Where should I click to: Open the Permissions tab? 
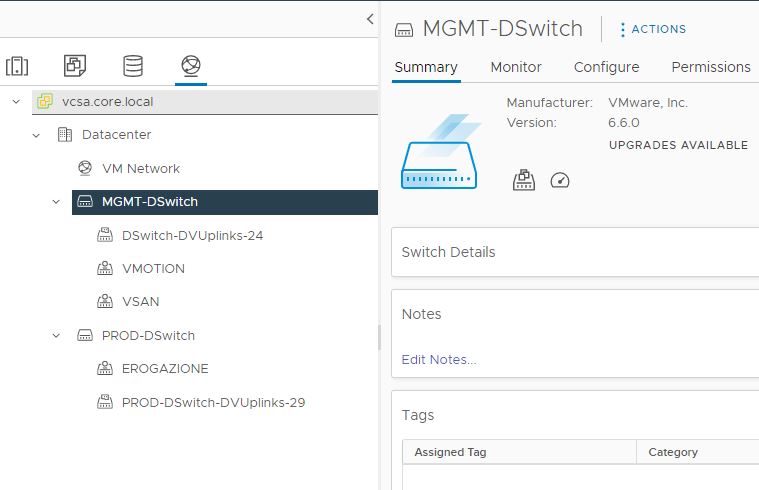click(711, 67)
